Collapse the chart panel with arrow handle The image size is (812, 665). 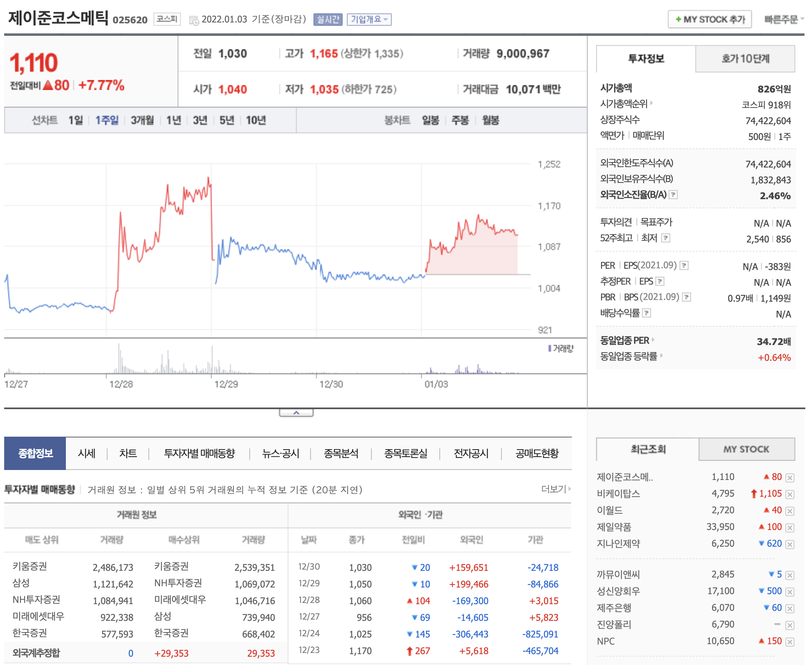click(x=296, y=412)
